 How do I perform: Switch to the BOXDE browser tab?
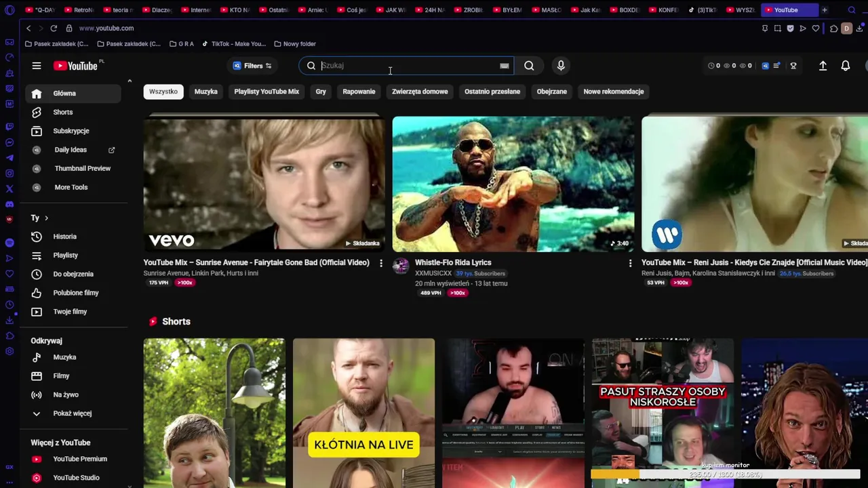coord(625,10)
